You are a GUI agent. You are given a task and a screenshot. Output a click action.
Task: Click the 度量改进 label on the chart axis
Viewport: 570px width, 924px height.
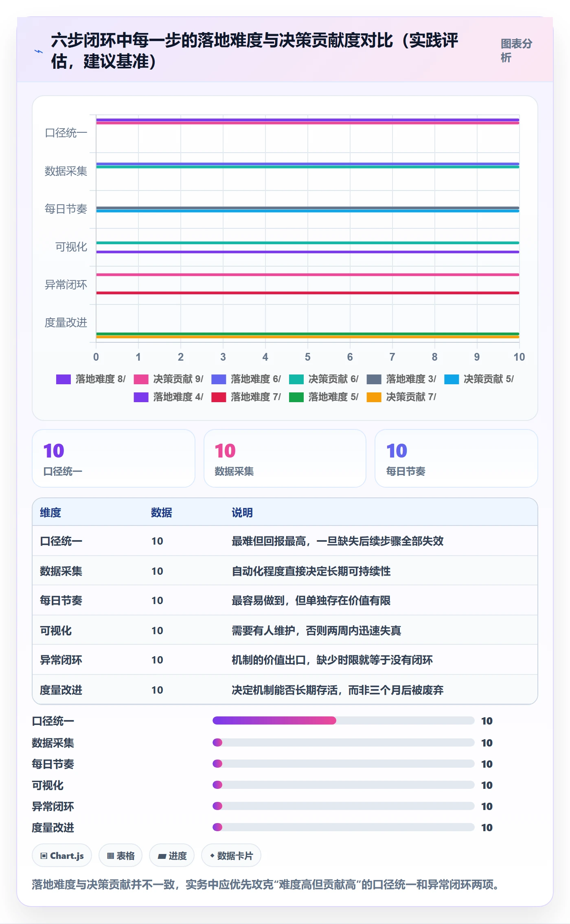66,322
